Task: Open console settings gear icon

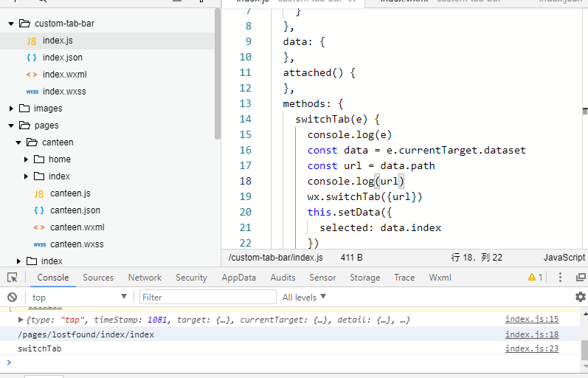Action: point(581,297)
